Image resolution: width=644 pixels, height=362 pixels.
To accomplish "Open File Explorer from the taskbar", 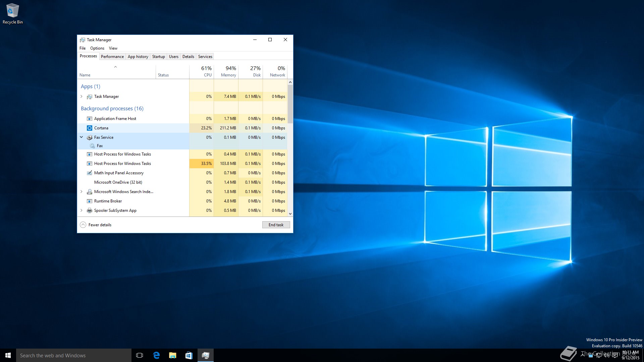I will 172,355.
